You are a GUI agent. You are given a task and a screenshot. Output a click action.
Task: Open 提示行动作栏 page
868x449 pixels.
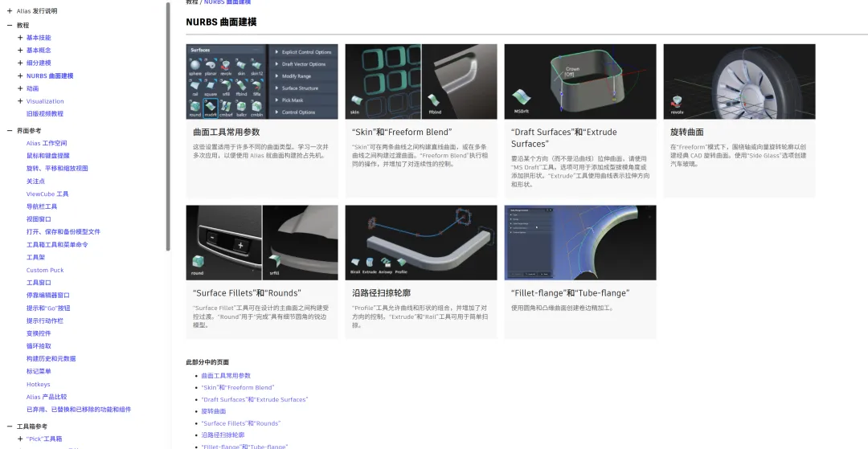pos(45,320)
